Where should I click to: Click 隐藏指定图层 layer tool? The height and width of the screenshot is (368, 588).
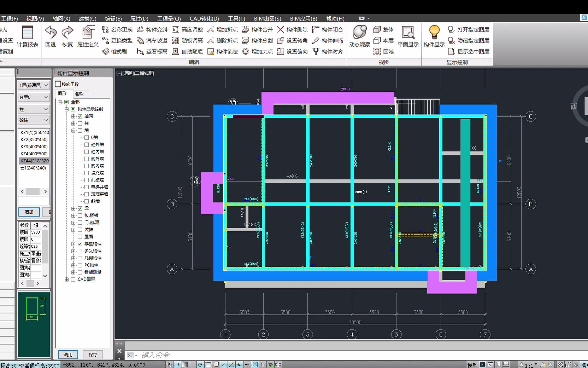click(x=469, y=41)
